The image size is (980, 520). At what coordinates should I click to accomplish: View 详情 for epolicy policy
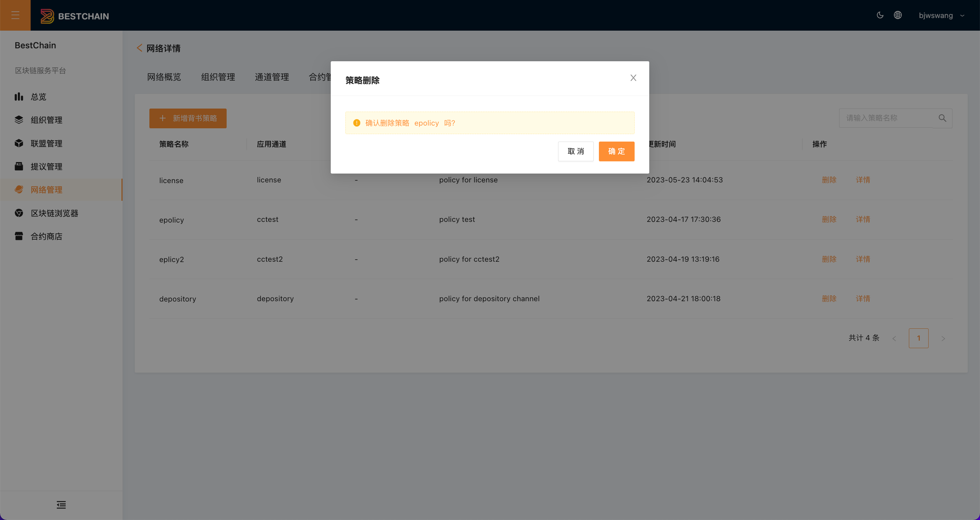point(863,220)
